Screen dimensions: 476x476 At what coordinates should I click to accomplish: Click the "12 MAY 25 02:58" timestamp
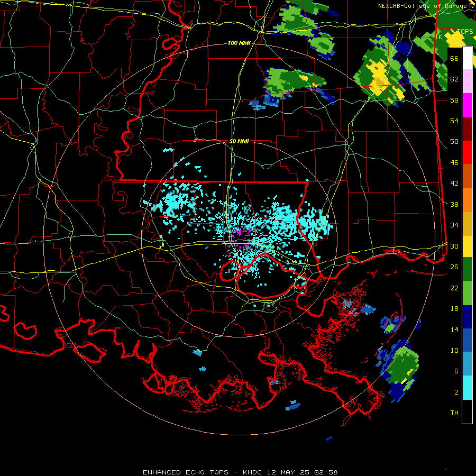(x=303, y=472)
